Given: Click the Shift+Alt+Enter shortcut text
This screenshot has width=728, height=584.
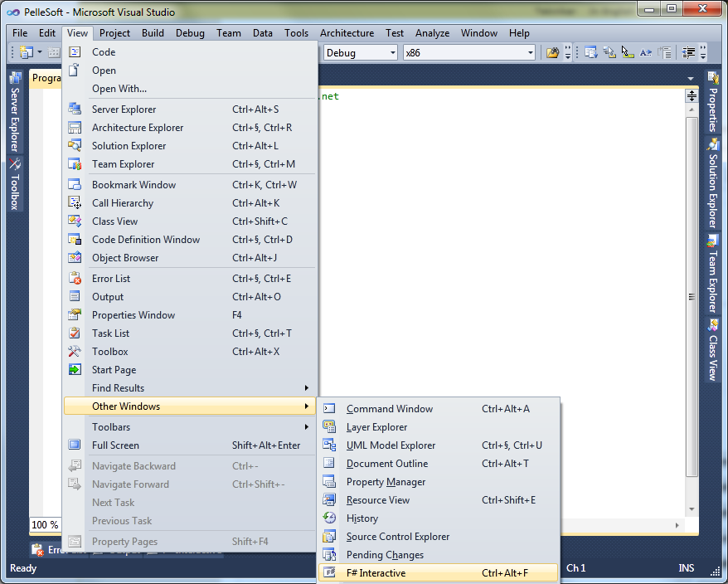Looking at the screenshot, I should [x=266, y=445].
